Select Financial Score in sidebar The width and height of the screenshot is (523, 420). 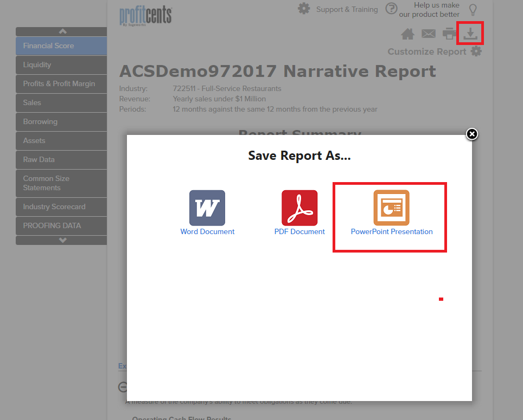point(61,46)
